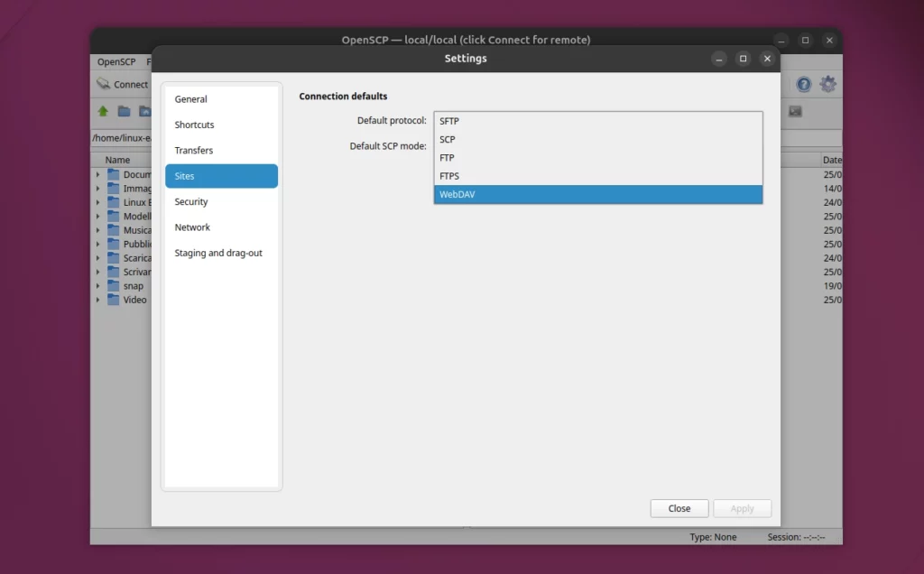Viewport: 924px width, 574px height.
Task: Click the Connect plug icon in main window
Action: pyautogui.click(x=103, y=84)
